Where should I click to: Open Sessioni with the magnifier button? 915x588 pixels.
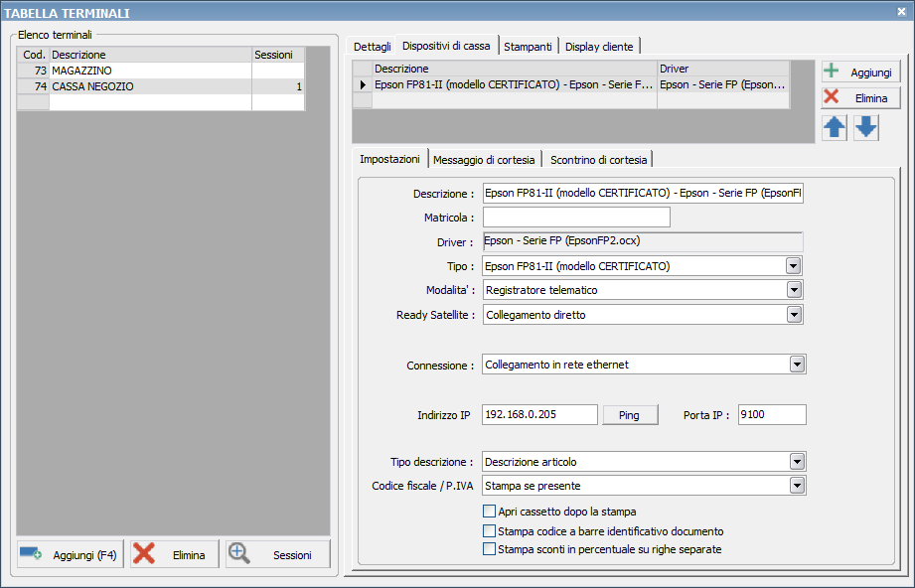coord(278,555)
